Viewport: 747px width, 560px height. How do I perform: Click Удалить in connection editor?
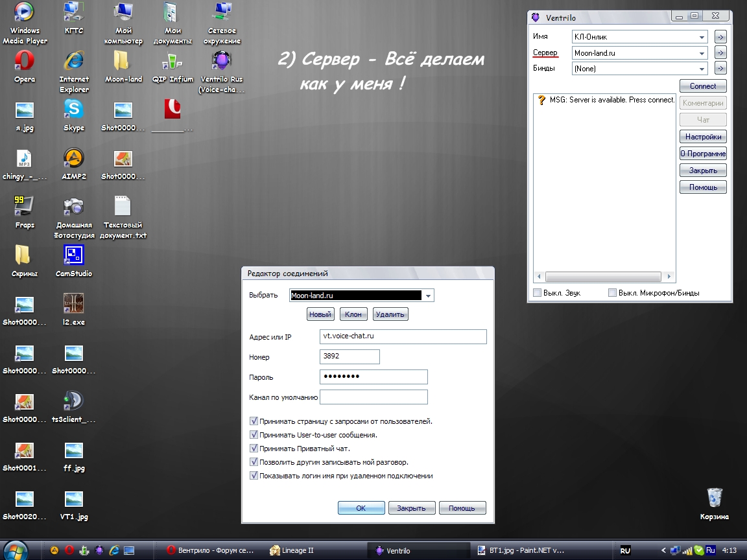click(x=390, y=314)
